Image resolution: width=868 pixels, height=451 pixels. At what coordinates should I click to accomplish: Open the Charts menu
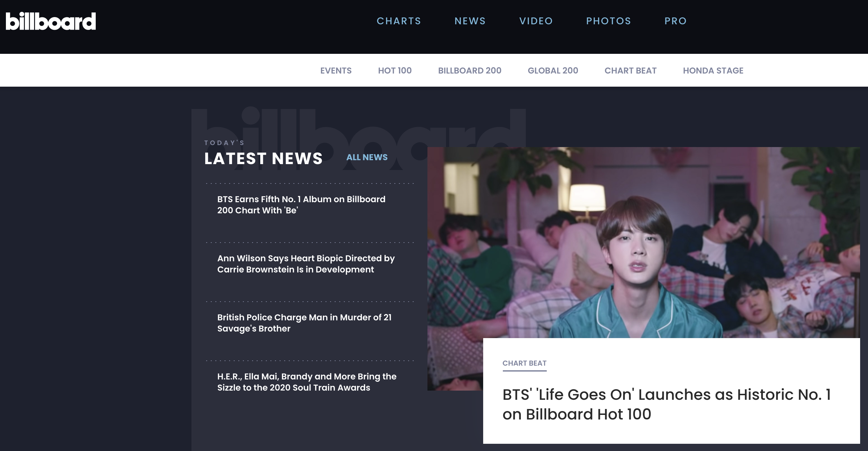(399, 21)
